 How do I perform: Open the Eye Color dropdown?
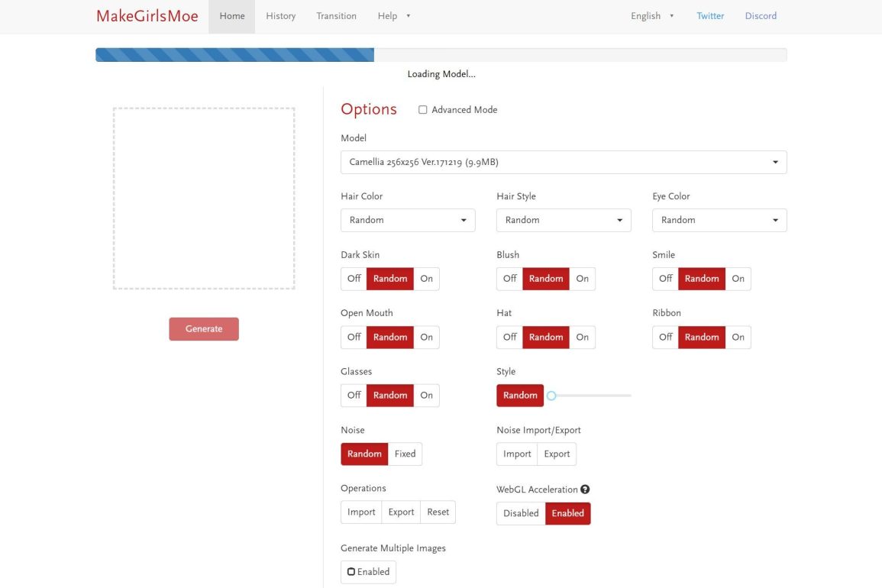tap(719, 220)
